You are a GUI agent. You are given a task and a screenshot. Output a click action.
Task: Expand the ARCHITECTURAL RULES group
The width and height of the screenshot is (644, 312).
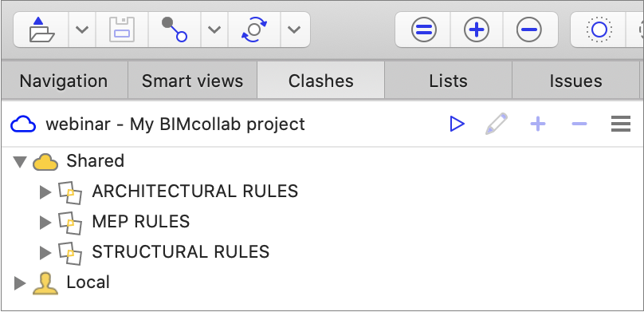coord(45,192)
